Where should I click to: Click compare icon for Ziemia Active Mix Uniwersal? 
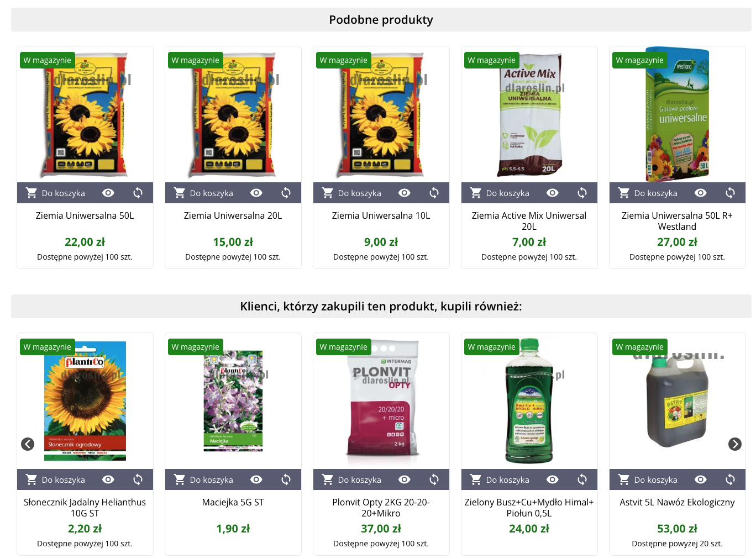582,193
